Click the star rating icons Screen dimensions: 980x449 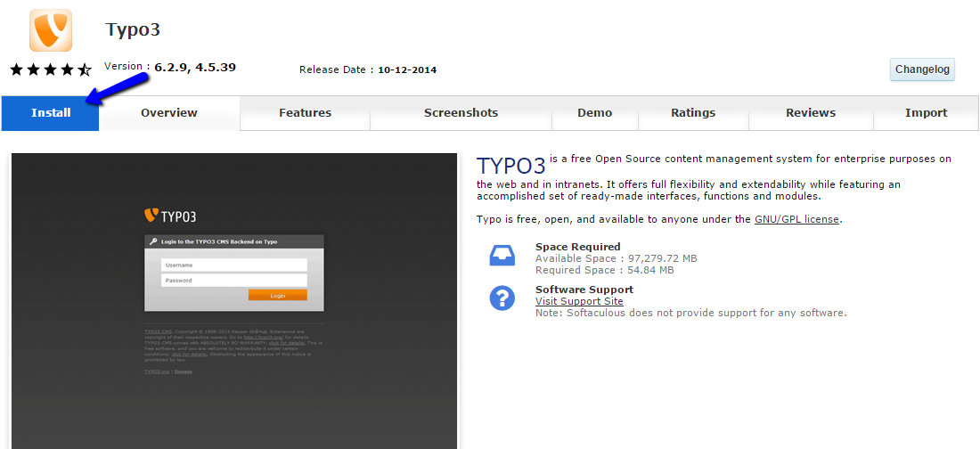tap(52, 69)
